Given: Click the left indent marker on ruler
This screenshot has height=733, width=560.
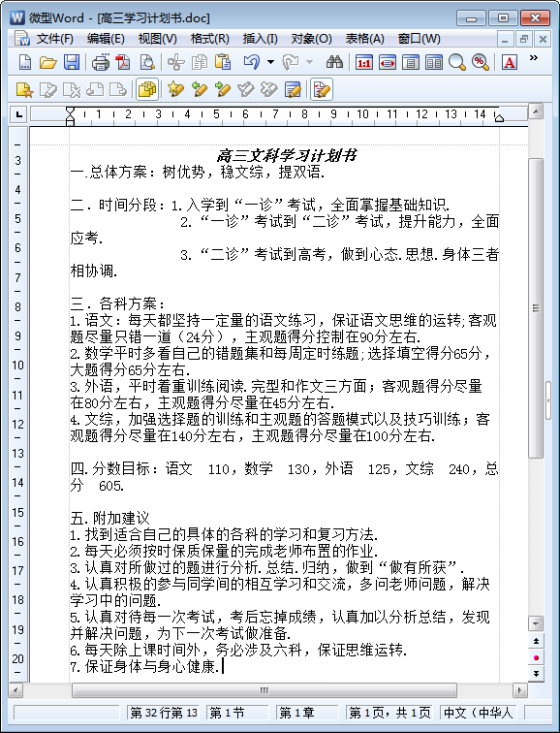Looking at the screenshot, I should click(70, 116).
